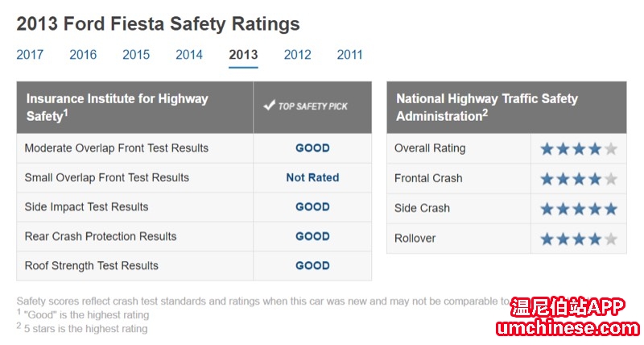The height and width of the screenshot is (345, 644).
Task: Click the 2013 Ford Fiesta Safety Ratings heading
Action: point(158,24)
